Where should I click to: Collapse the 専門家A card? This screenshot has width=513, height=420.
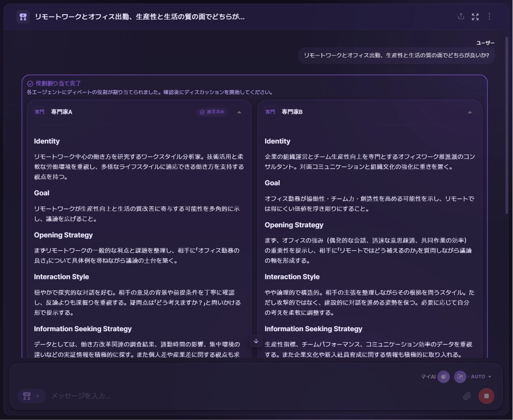coord(239,112)
